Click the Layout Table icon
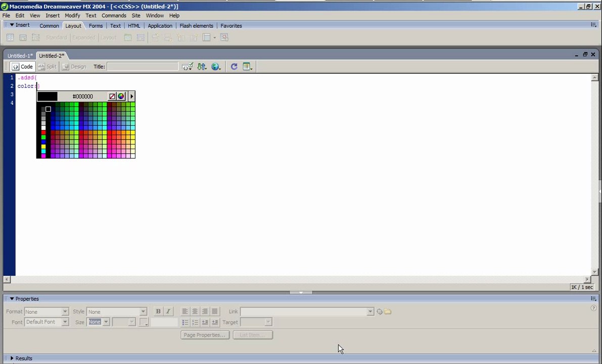This screenshot has height=364, width=602. pyautogui.click(x=128, y=37)
